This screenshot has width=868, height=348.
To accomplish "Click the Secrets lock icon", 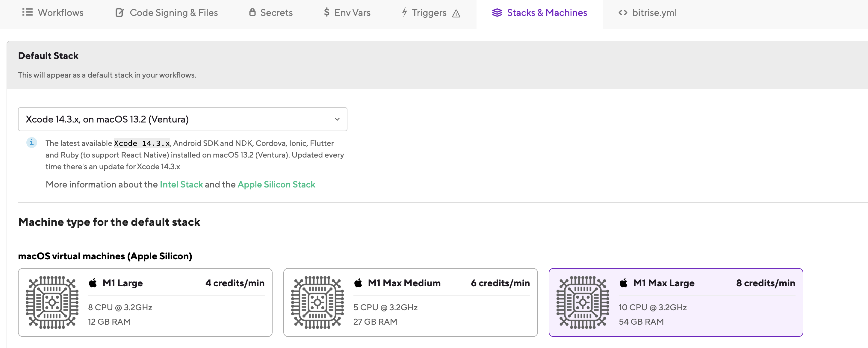I will coord(252,12).
